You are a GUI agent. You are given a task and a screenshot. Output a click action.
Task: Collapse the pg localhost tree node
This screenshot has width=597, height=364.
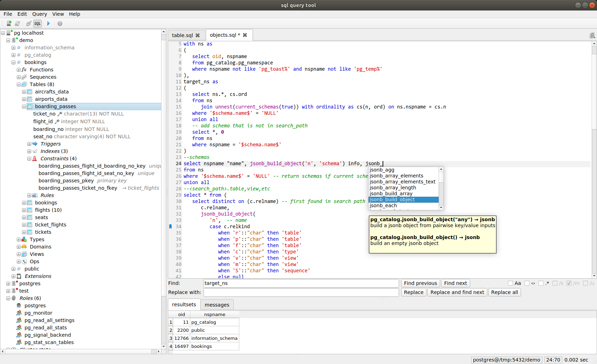[3, 33]
